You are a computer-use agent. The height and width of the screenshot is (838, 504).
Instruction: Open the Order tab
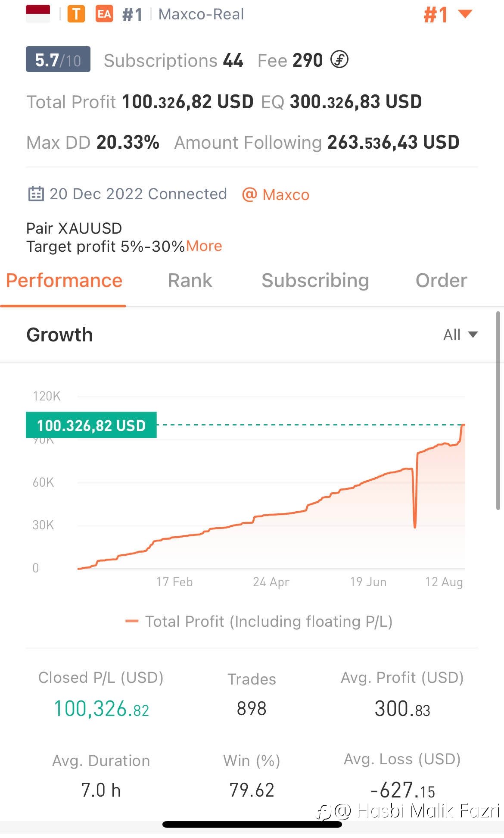coord(442,281)
